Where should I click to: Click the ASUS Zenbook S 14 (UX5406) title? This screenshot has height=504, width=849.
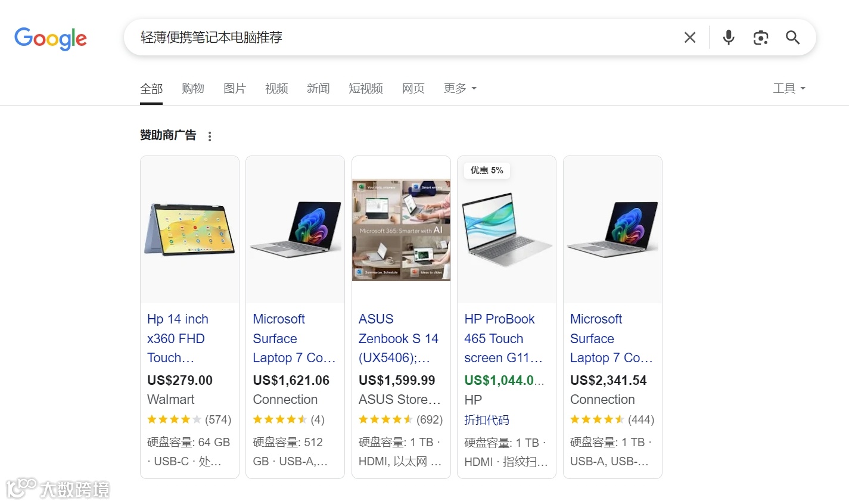pos(399,338)
